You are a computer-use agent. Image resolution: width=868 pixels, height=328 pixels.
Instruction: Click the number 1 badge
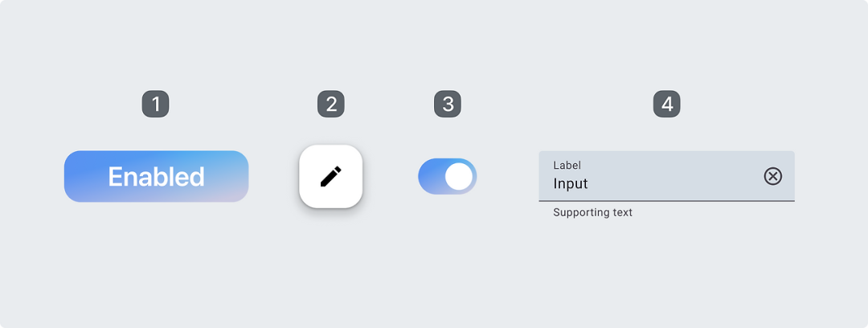(156, 104)
